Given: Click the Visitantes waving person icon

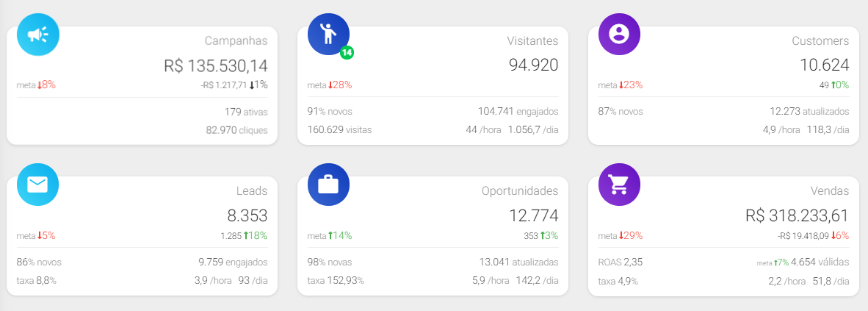Looking at the screenshot, I should tap(329, 35).
